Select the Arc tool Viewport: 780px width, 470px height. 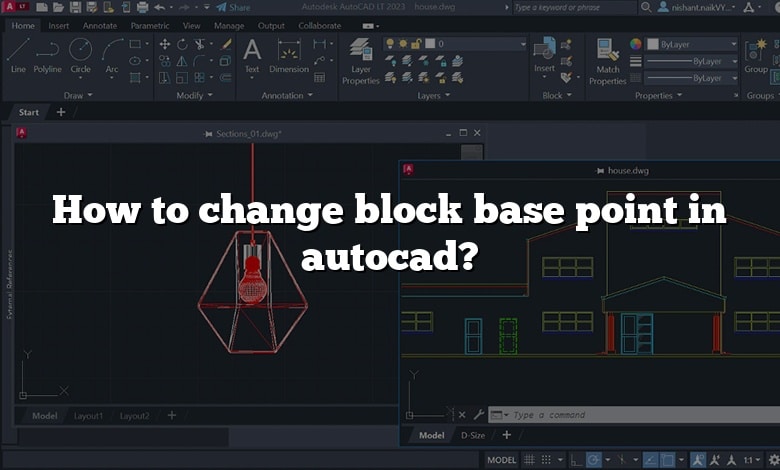pos(111,54)
